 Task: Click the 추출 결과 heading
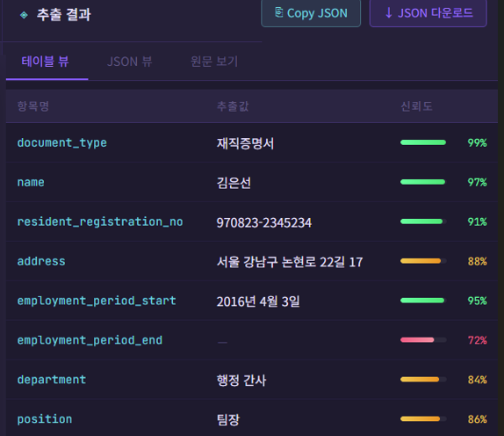(x=64, y=14)
